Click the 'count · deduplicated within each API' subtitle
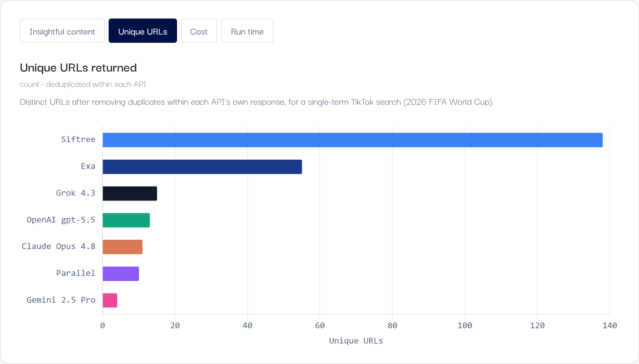The height and width of the screenshot is (364, 639). [x=83, y=84]
